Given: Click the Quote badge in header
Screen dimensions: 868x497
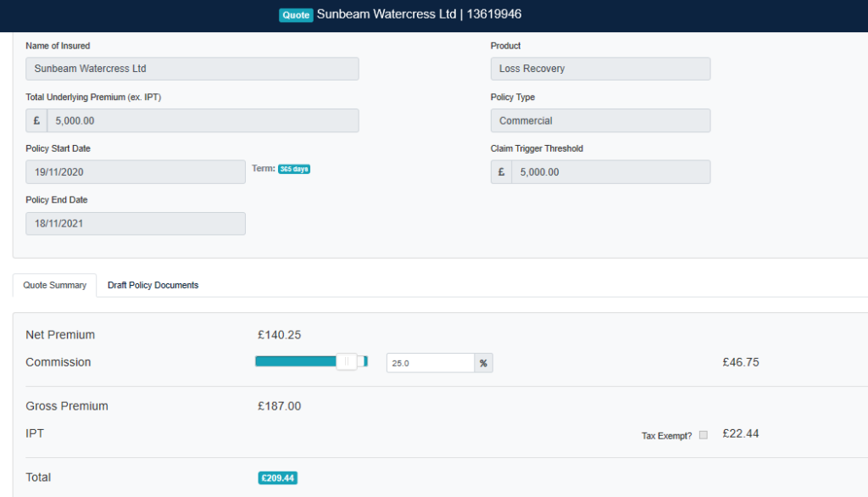Looking at the screenshot, I should 296,15.
